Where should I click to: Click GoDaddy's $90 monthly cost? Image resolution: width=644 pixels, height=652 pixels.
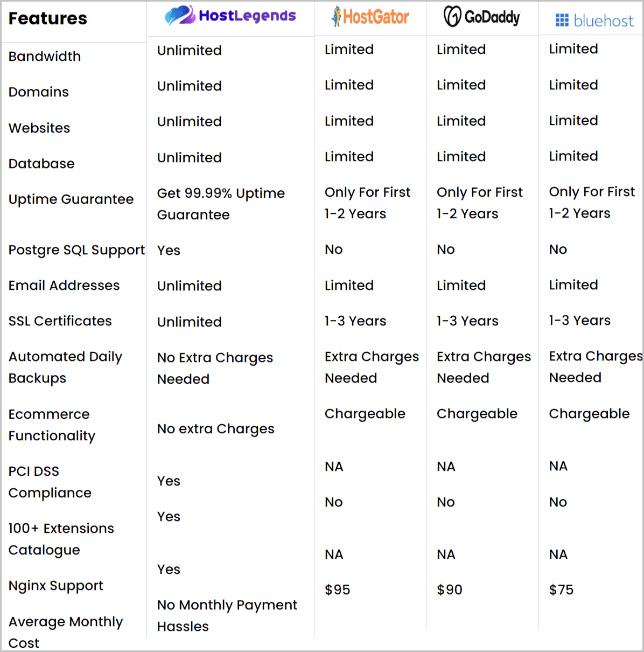(x=450, y=589)
